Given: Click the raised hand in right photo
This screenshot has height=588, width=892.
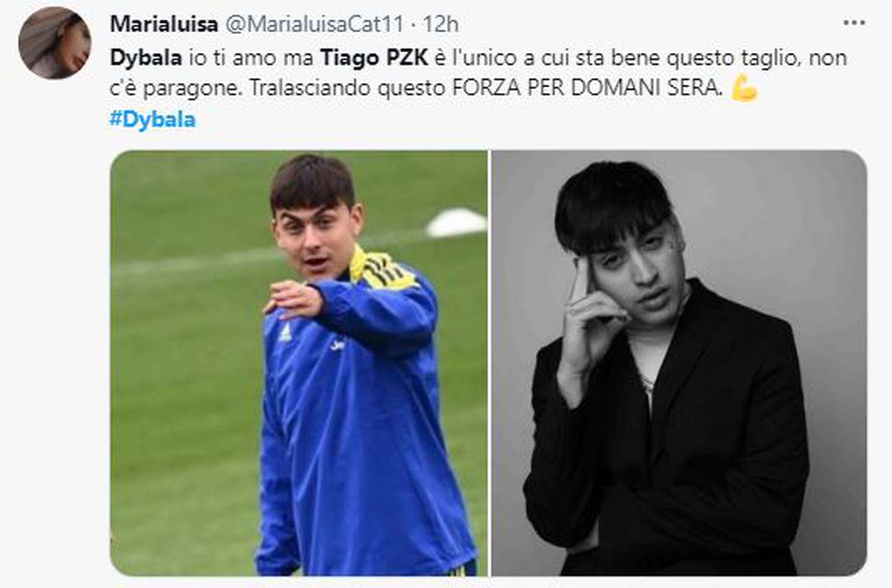Looking at the screenshot, I should click(592, 310).
